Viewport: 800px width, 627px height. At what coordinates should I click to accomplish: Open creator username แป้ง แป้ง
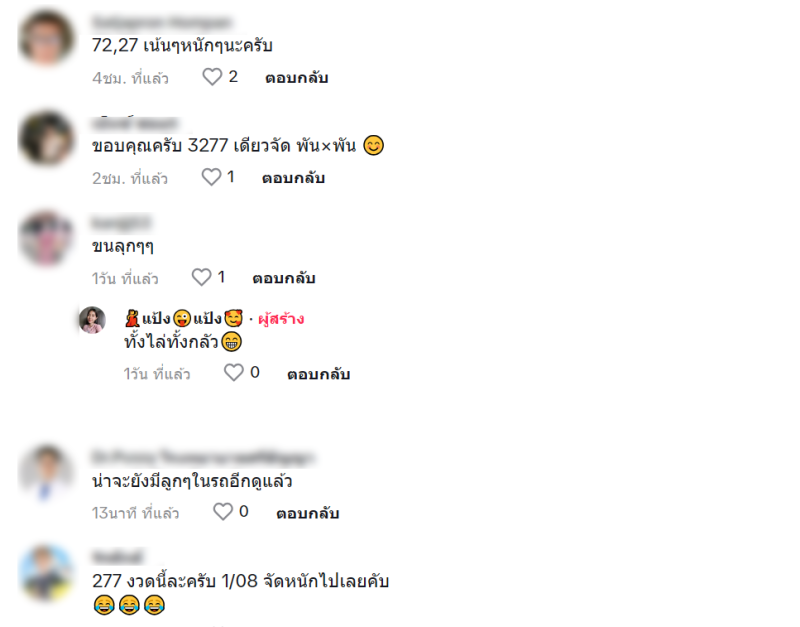pos(184,318)
